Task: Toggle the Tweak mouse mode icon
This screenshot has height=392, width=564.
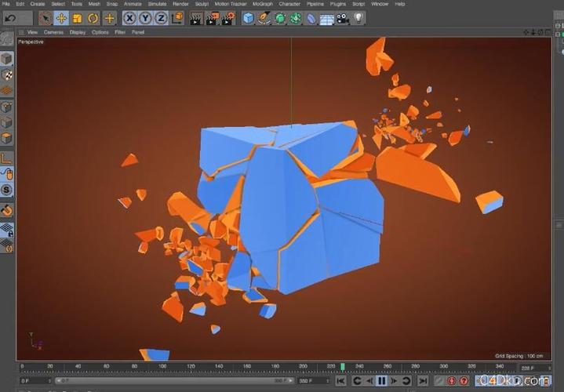Action: click(x=7, y=174)
